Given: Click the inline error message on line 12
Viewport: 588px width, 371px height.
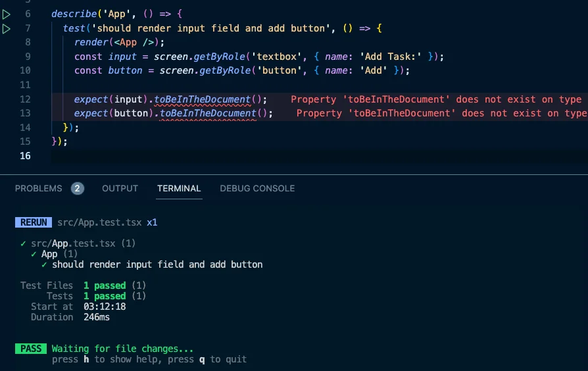Looking at the screenshot, I should tap(435, 99).
